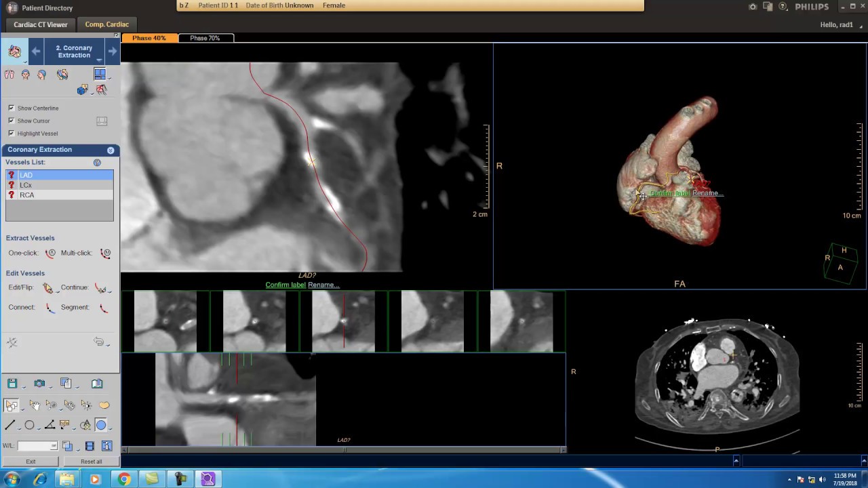Image resolution: width=868 pixels, height=488 pixels.
Task: Go to previous workflow step arrow
Action: click(36, 51)
